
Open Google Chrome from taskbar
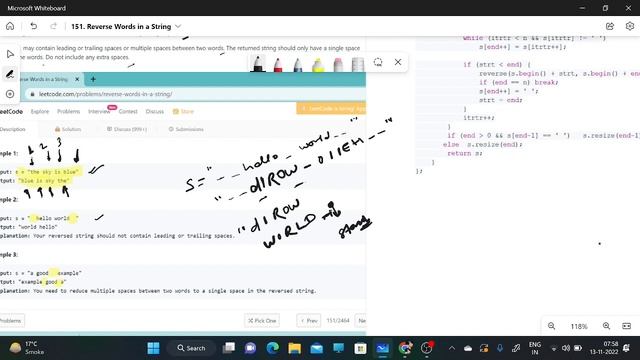point(405,348)
